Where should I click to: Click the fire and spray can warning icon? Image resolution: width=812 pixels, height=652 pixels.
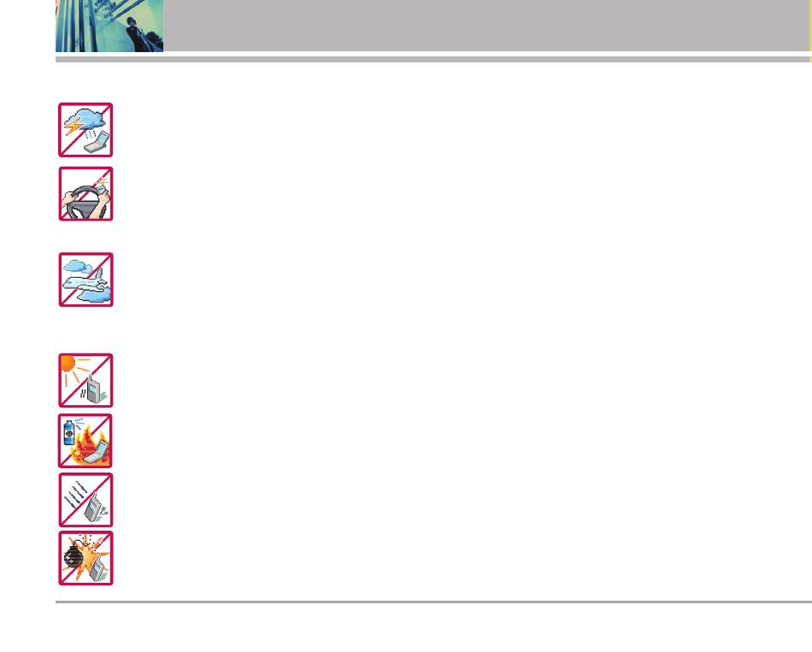coord(85,441)
